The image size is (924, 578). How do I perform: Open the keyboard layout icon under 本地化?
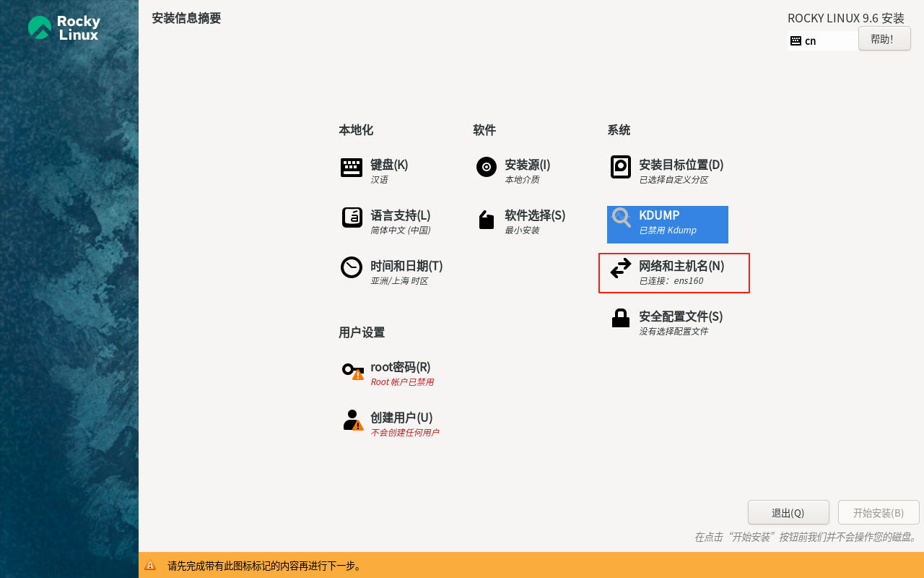[x=352, y=168]
